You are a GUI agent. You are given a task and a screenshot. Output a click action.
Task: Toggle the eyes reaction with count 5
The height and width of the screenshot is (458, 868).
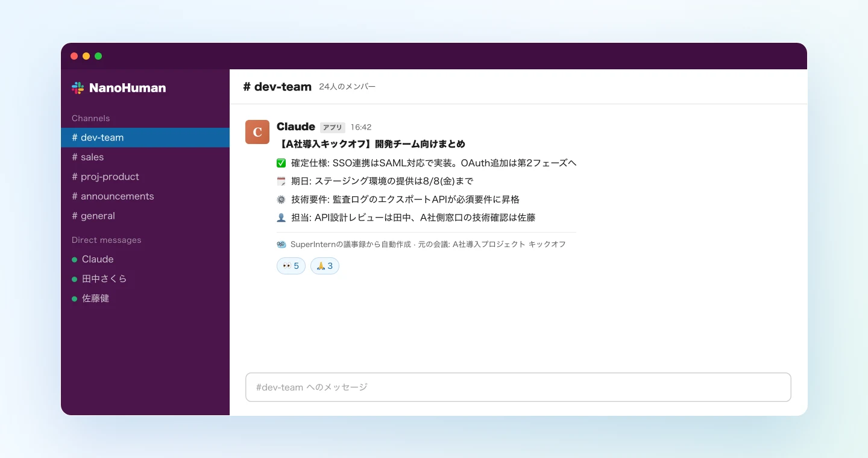[291, 266]
